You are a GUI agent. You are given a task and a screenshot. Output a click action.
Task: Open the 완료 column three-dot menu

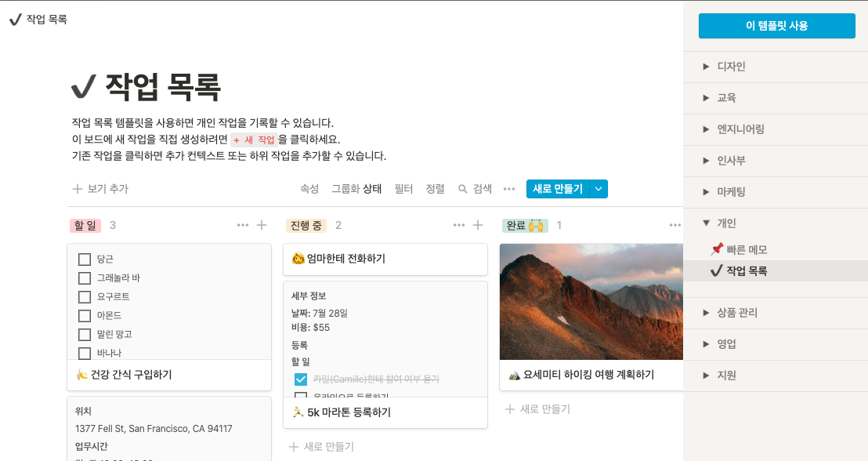point(675,225)
